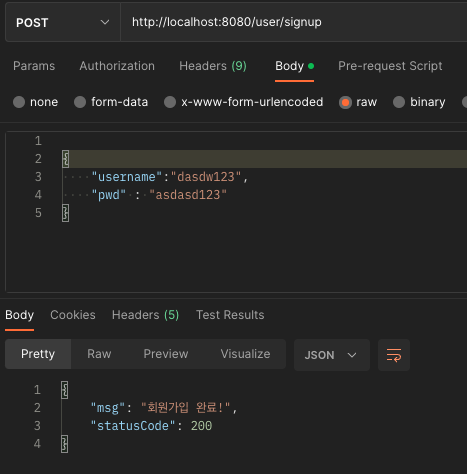The width and height of the screenshot is (467, 474).
Task: Select the form-data radio option
Action: coord(80,102)
